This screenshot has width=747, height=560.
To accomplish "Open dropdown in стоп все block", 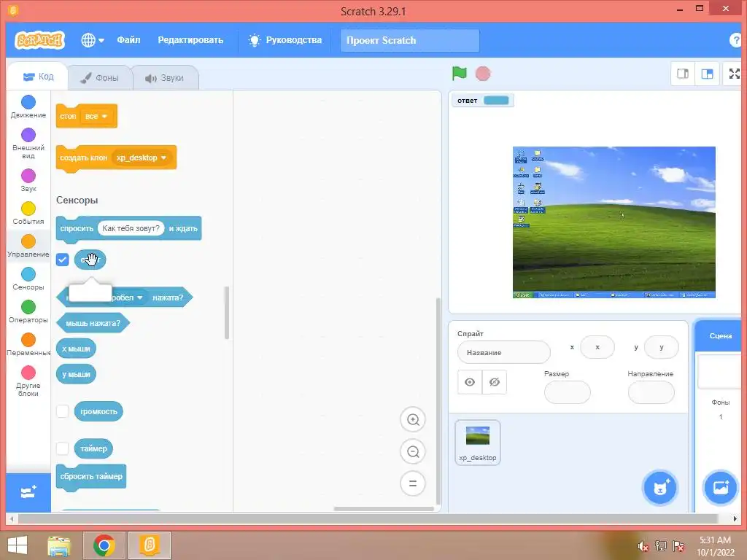I will (97, 116).
